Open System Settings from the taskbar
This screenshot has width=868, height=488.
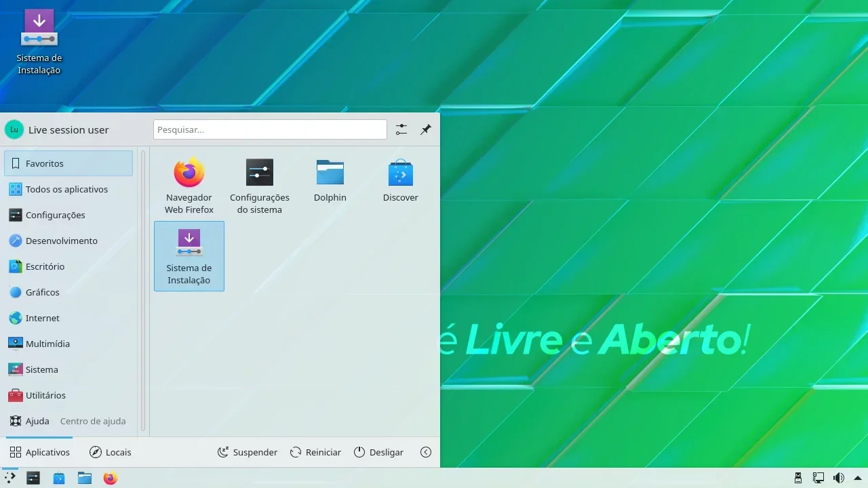[x=33, y=479]
